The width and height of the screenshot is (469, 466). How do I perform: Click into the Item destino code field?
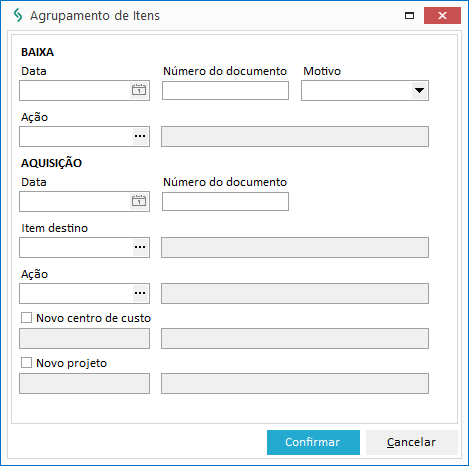click(76, 247)
